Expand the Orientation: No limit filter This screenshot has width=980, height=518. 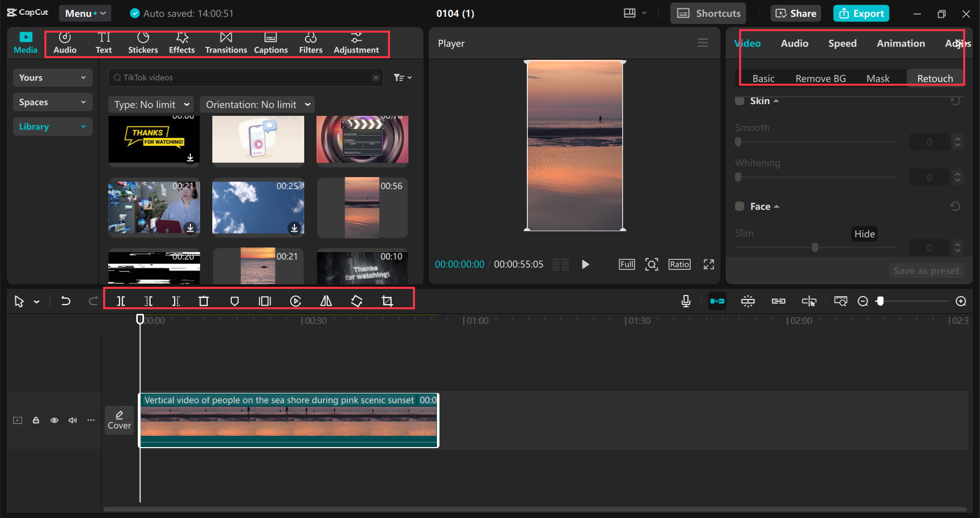tap(257, 104)
